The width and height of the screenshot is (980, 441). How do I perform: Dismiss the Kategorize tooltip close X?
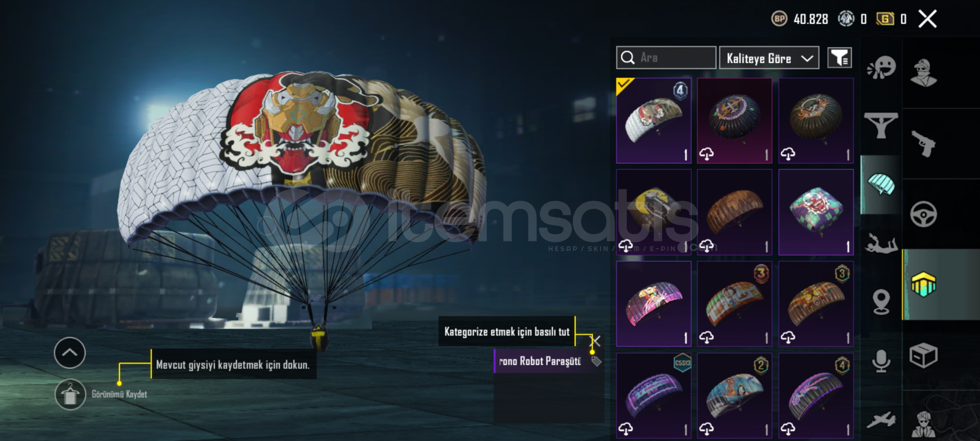(x=596, y=341)
